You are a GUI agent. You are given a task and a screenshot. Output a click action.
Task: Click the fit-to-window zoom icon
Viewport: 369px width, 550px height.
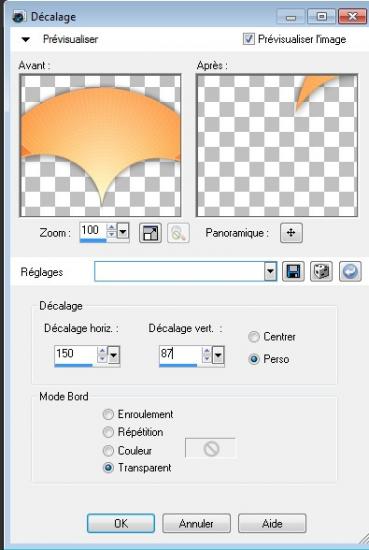(150, 233)
